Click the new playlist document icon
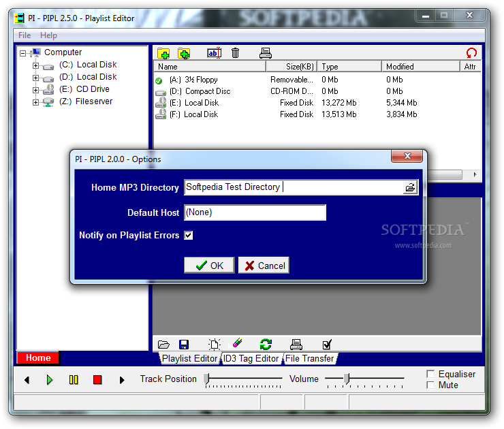This screenshot has height=429, width=504. [x=214, y=345]
